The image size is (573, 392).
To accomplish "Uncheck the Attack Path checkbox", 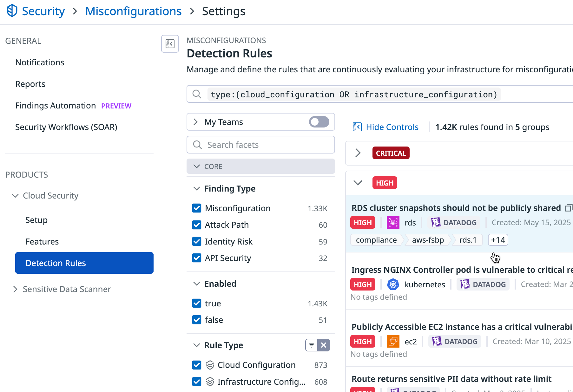I will pos(197,225).
